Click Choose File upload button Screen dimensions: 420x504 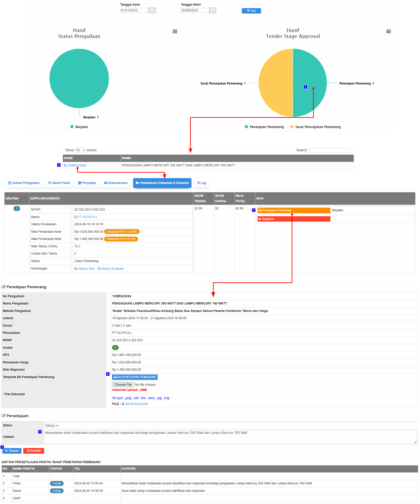tap(123, 384)
